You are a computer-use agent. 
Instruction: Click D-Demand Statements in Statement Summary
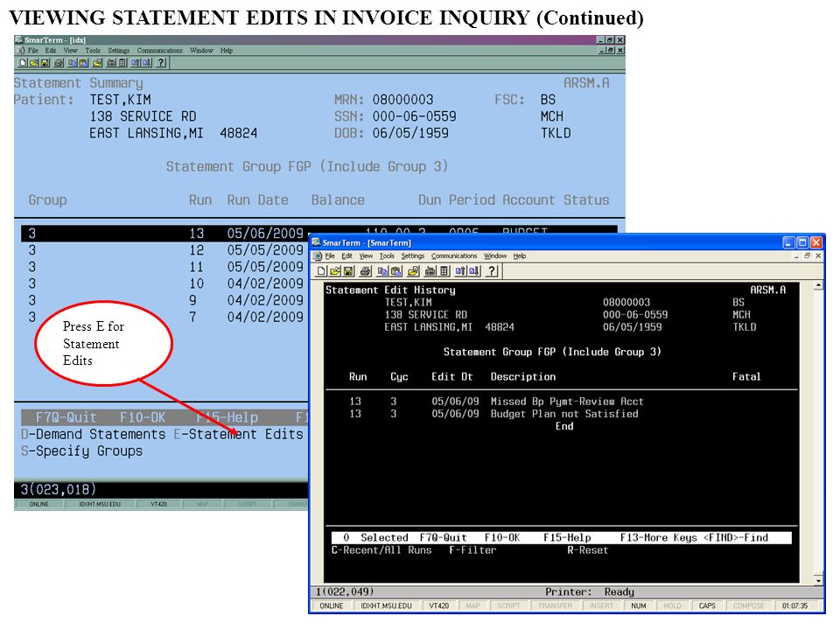click(94, 434)
